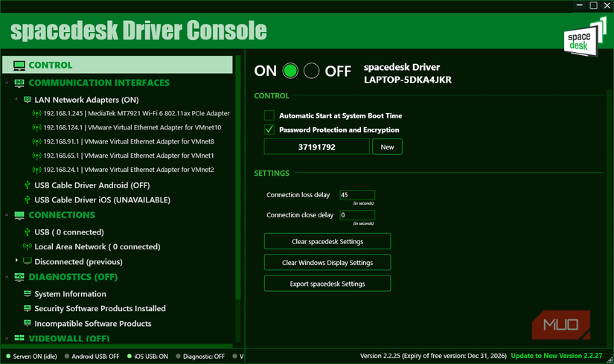Click the CONTROL monitor icon
This screenshot has width=614, height=364.
[19, 66]
